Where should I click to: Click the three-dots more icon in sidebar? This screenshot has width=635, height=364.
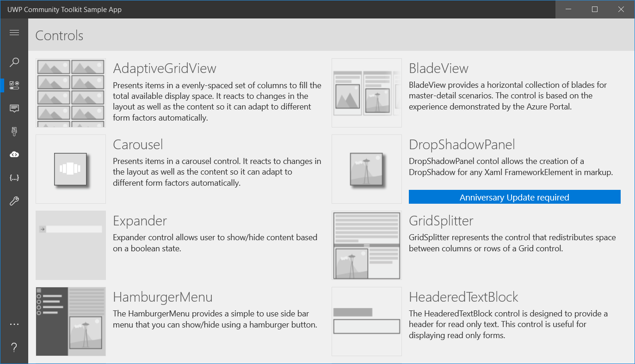14,324
